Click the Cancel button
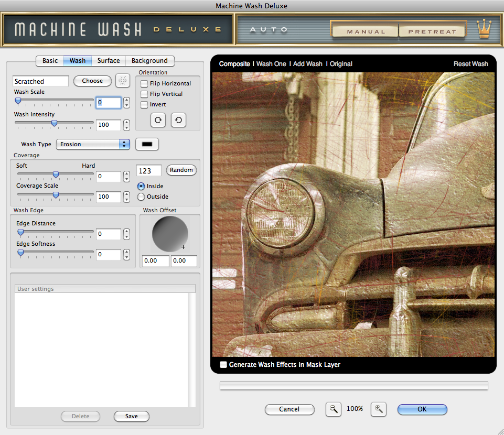This screenshot has height=435, width=504. click(x=289, y=409)
